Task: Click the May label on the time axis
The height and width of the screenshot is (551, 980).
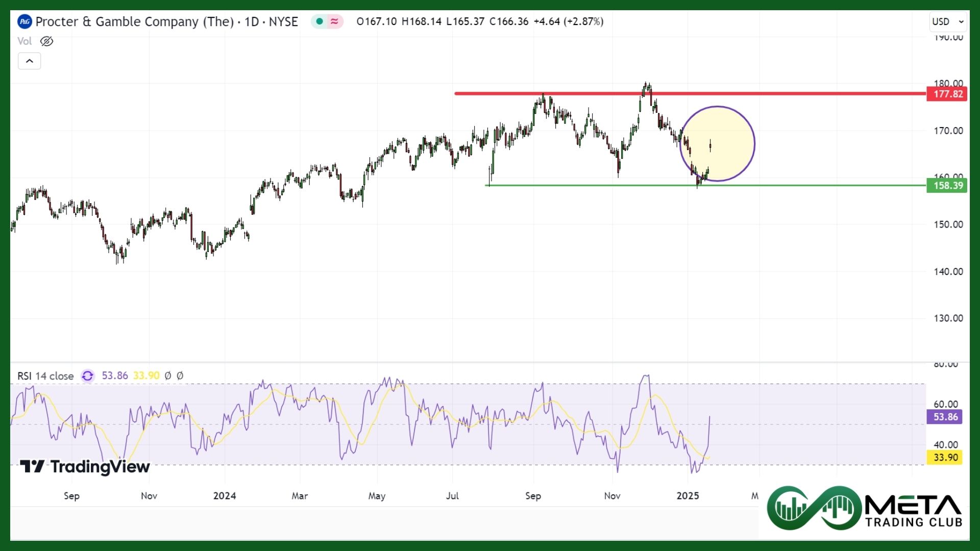Action: 377,496
